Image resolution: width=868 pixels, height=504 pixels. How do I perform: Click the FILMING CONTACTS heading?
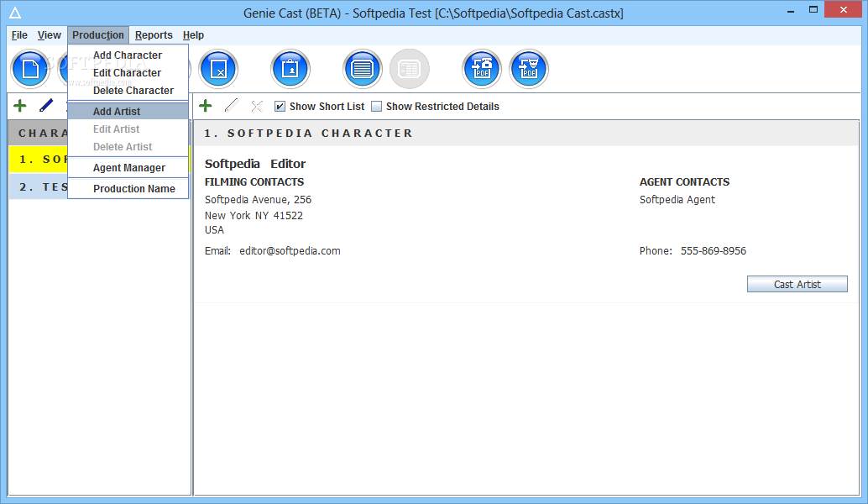(254, 182)
